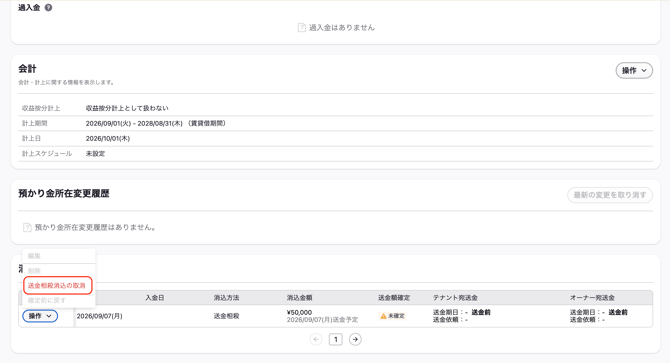Click 送金前 in the オーナー宛送金 cell

(x=618, y=312)
